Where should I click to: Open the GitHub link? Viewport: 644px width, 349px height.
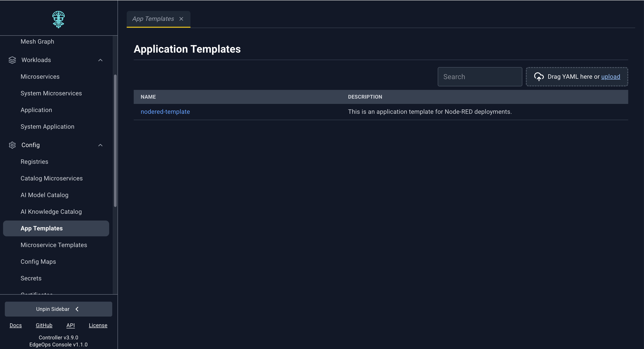(44, 325)
